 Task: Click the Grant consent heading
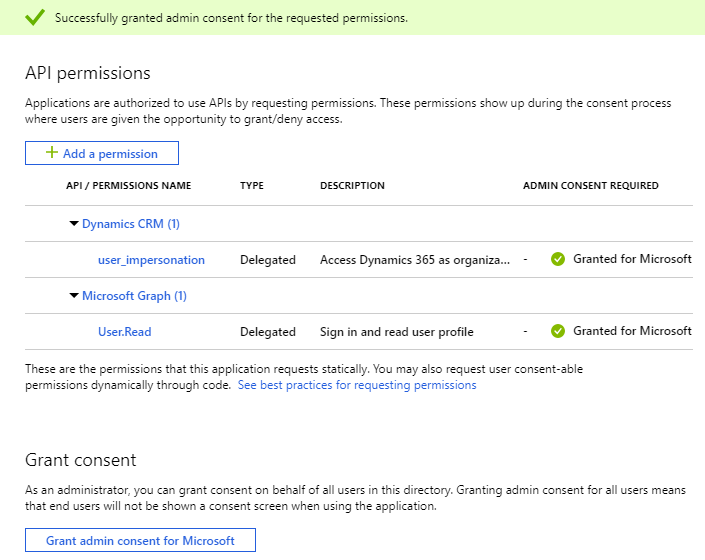pyautogui.click(x=80, y=460)
